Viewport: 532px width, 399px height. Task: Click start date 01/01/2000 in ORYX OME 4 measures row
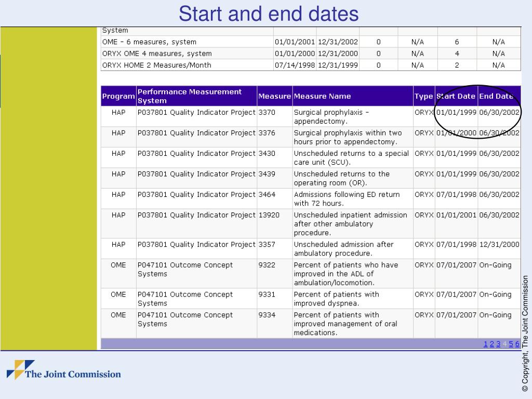coord(295,54)
